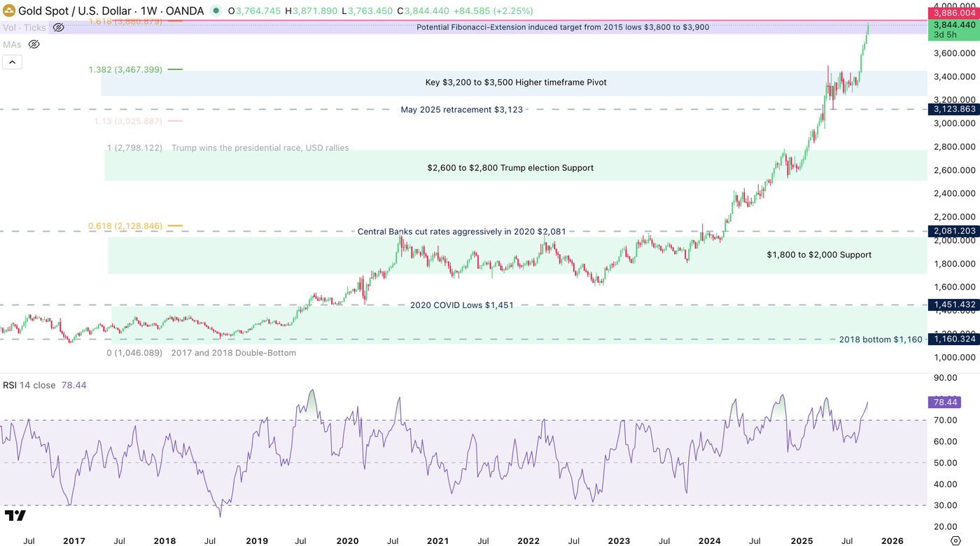Screen dimensions: 980x546
Task: Click the green market status dot
Action: tap(216, 11)
